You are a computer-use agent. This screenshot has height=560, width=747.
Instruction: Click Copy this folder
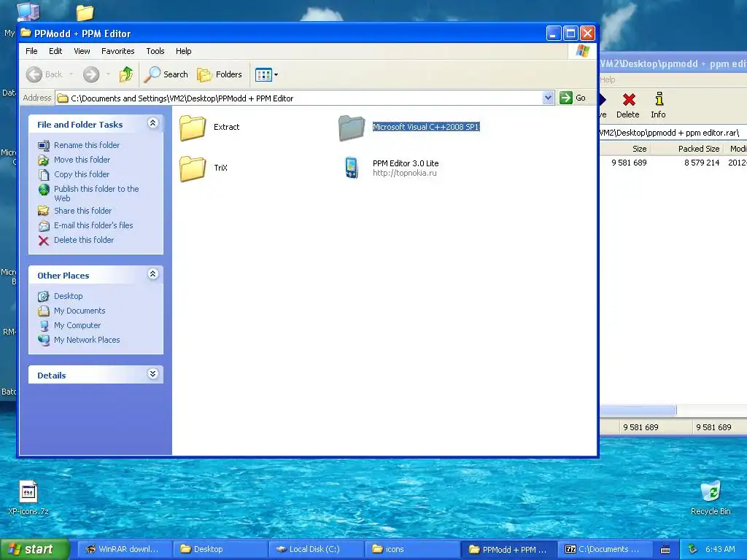[82, 174]
